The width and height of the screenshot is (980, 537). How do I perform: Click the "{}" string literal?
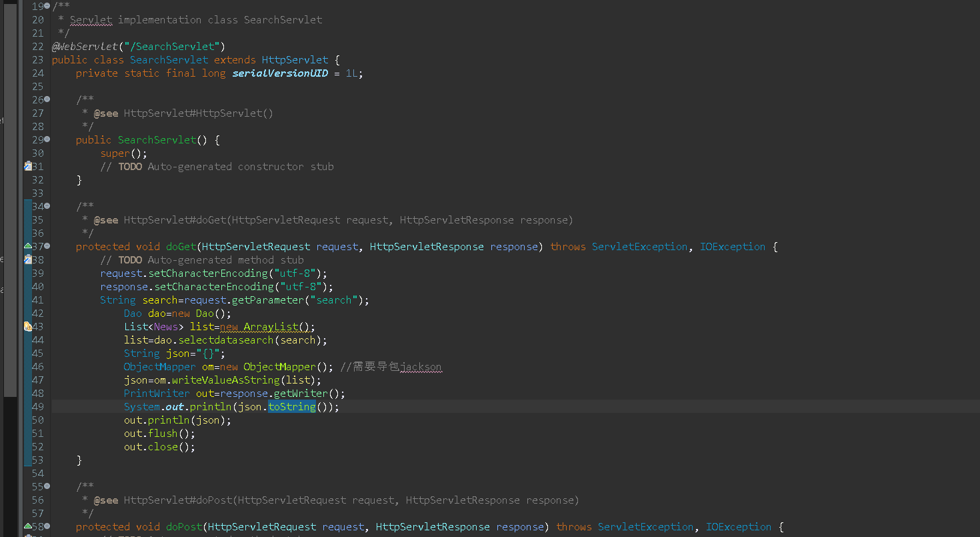208,354
